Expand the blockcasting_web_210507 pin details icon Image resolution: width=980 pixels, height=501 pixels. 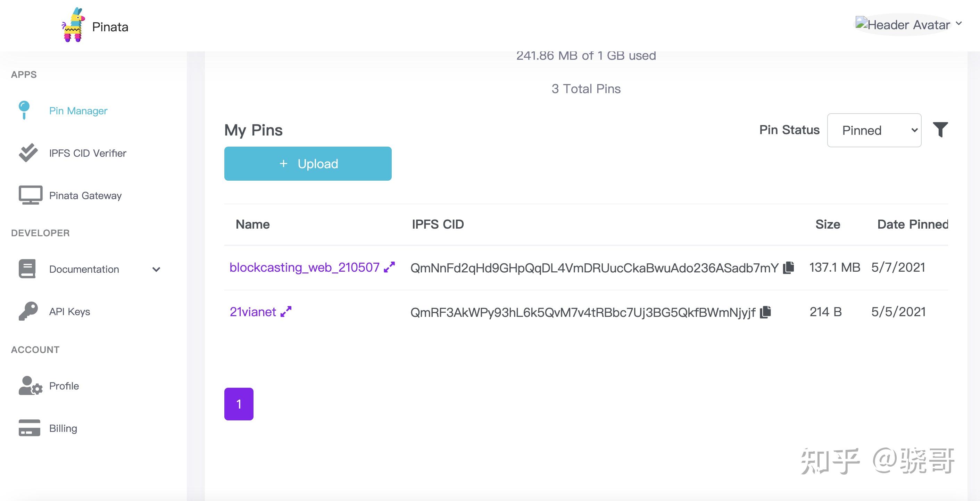point(389,267)
